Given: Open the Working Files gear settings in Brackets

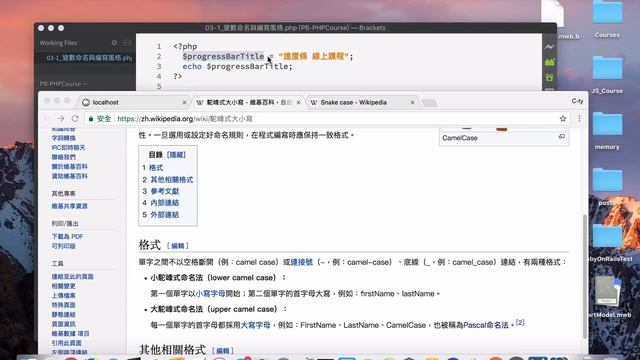Looking at the screenshot, I should click(x=114, y=42).
